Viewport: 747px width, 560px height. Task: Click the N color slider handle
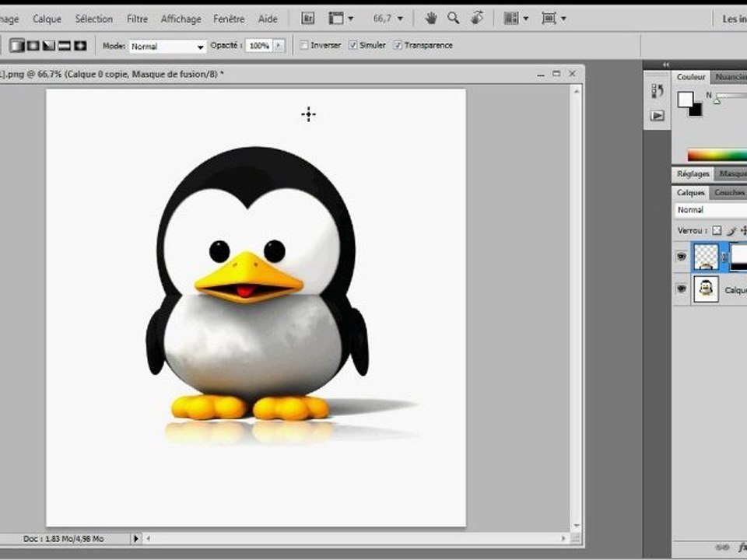click(x=717, y=100)
